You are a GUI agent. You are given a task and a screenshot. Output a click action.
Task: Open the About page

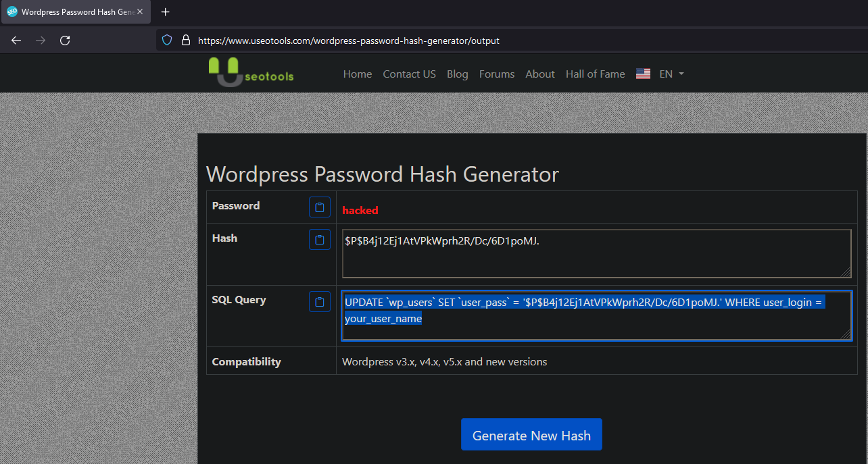540,74
